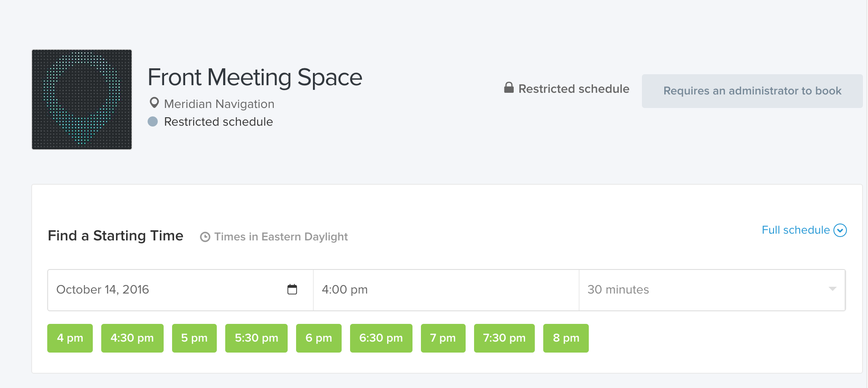Viewport: 868px width, 388px height.
Task: Choose the 6 pm starting time
Action: click(319, 338)
